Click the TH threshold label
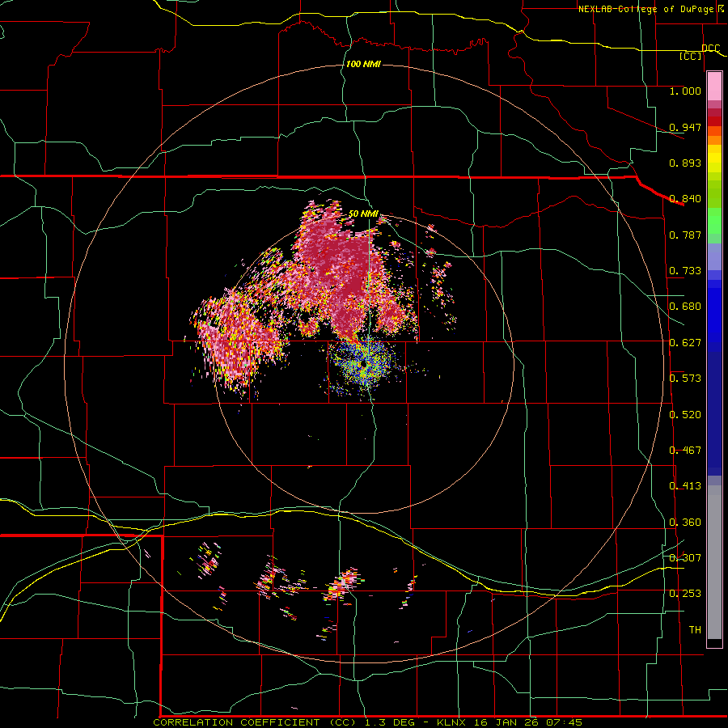 pos(695,630)
